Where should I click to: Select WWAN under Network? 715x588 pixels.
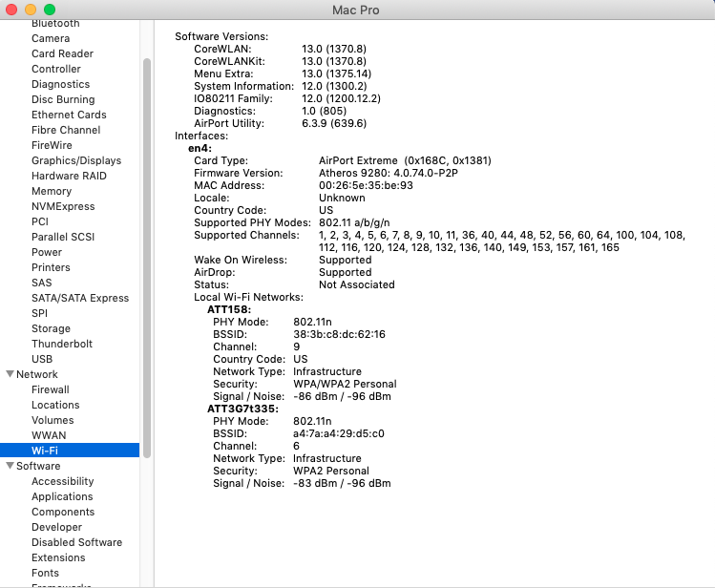(x=49, y=435)
